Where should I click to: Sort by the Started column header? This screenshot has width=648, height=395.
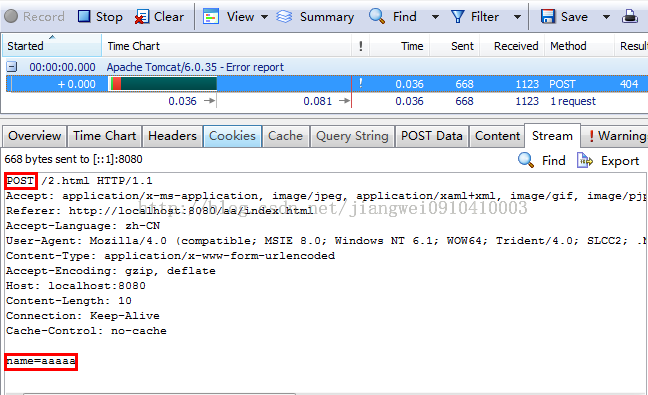coord(51,45)
